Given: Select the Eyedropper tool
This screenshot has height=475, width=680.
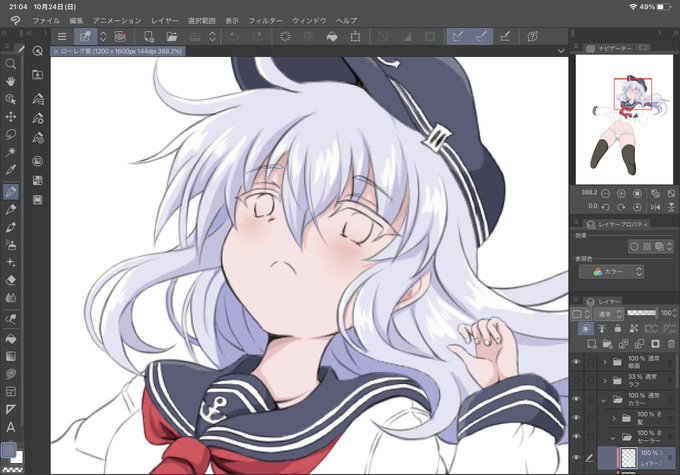Looking at the screenshot, I should pos(11,170).
